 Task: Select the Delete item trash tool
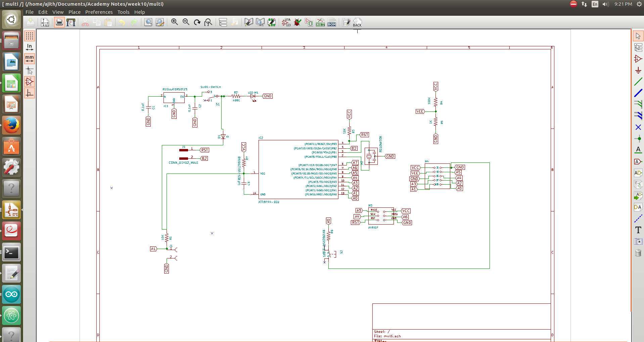click(638, 253)
